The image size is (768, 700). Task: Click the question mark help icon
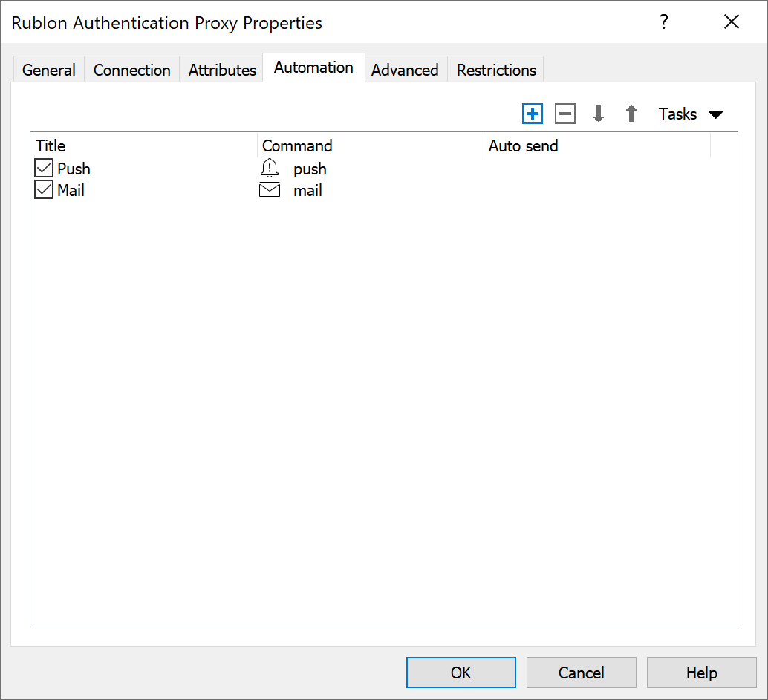tap(664, 22)
